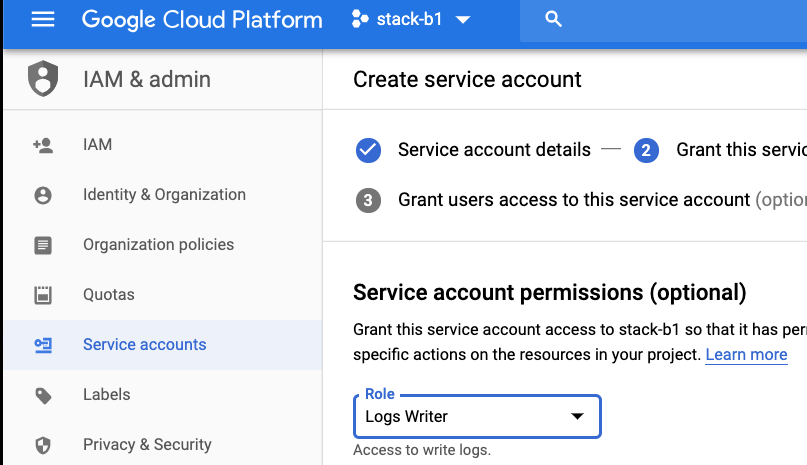Open the IAM menu item
This screenshot has height=465, width=807.
[x=97, y=145]
